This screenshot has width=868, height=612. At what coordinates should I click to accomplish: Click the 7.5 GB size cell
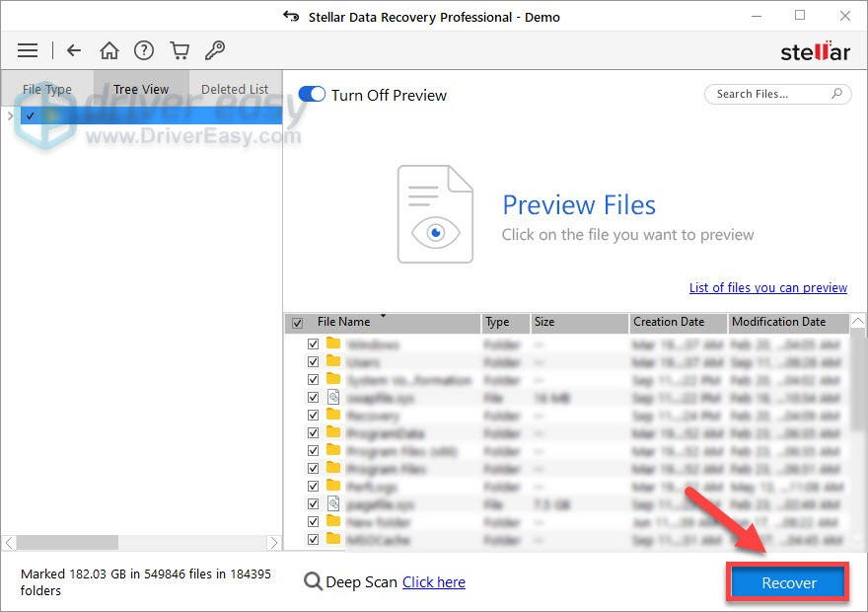coord(551,504)
